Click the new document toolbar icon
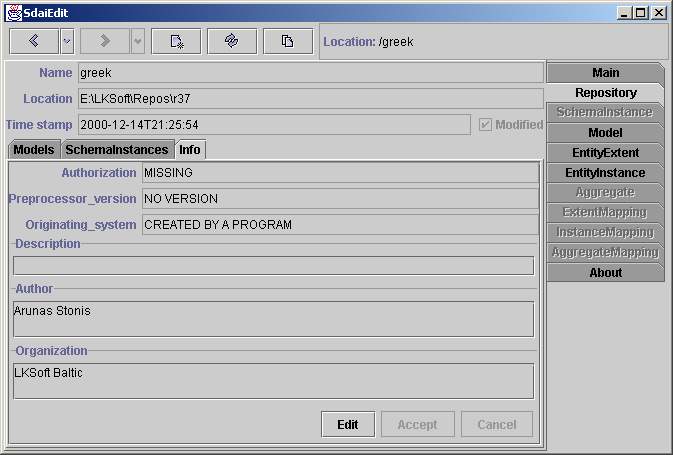The width and height of the screenshot is (673, 455). [x=176, y=41]
